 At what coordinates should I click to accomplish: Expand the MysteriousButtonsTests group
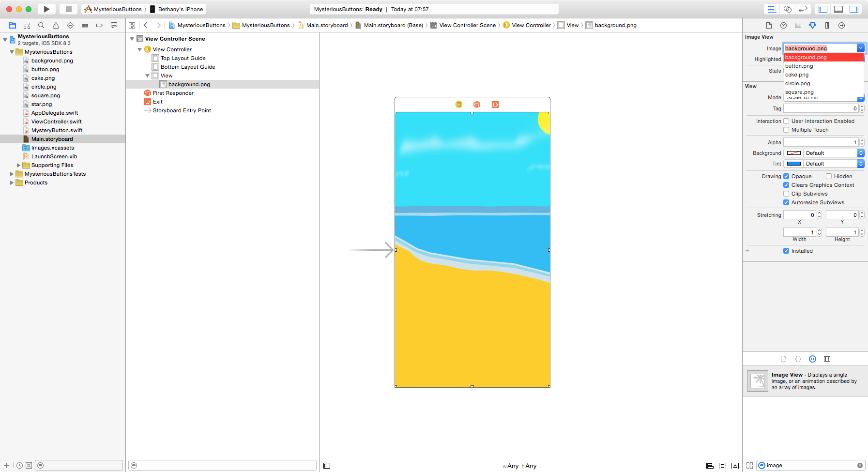point(12,174)
